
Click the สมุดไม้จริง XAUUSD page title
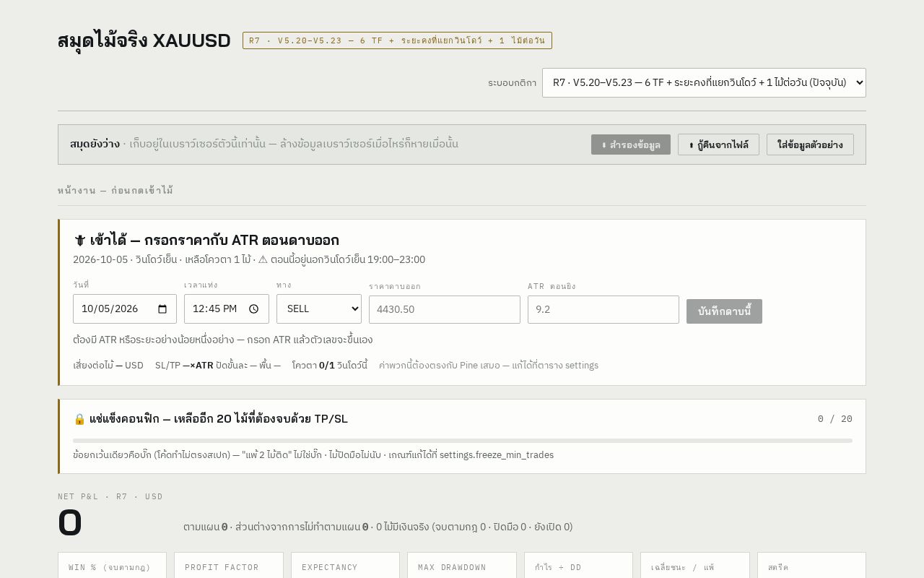point(144,40)
